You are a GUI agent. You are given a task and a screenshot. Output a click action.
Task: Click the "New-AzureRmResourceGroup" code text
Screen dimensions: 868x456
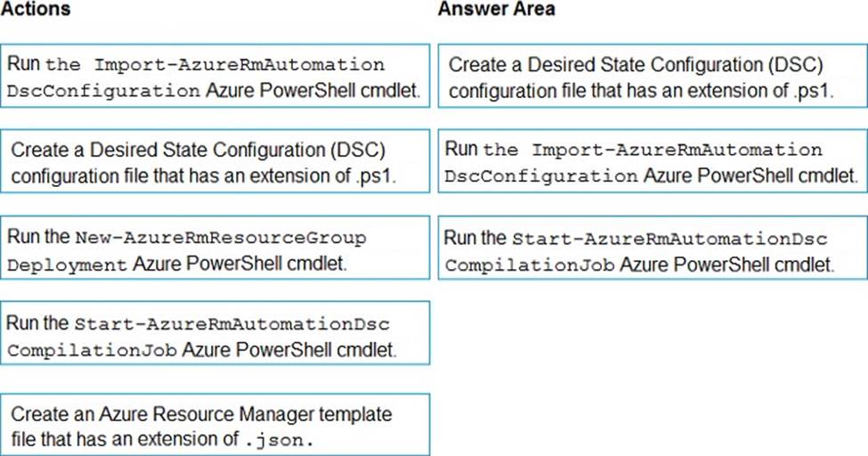[221, 238]
